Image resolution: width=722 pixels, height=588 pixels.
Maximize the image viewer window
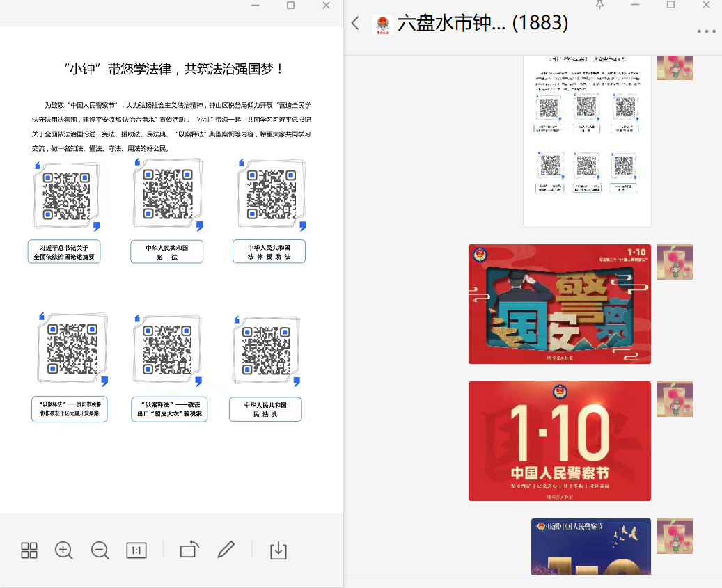[290, 5]
